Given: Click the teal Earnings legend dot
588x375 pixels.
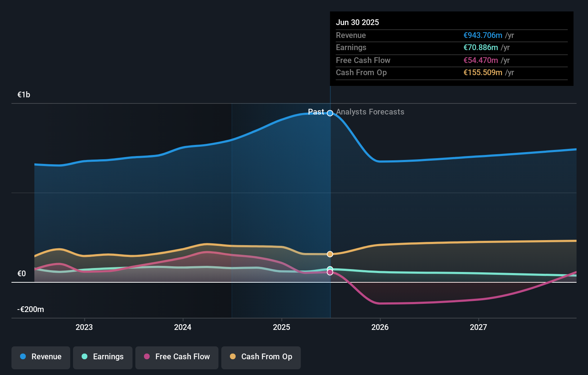Looking at the screenshot, I should click(84, 357).
